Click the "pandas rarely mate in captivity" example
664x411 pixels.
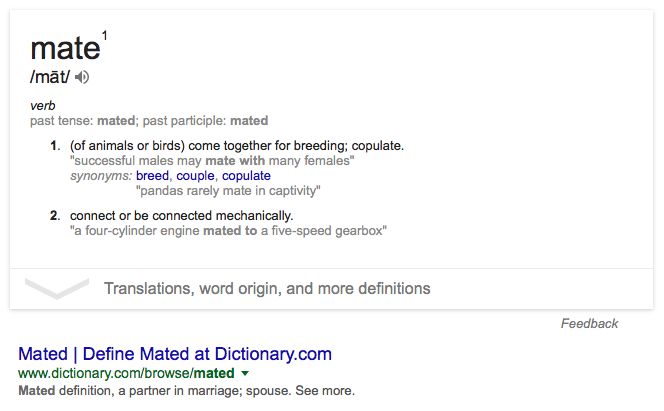228,191
